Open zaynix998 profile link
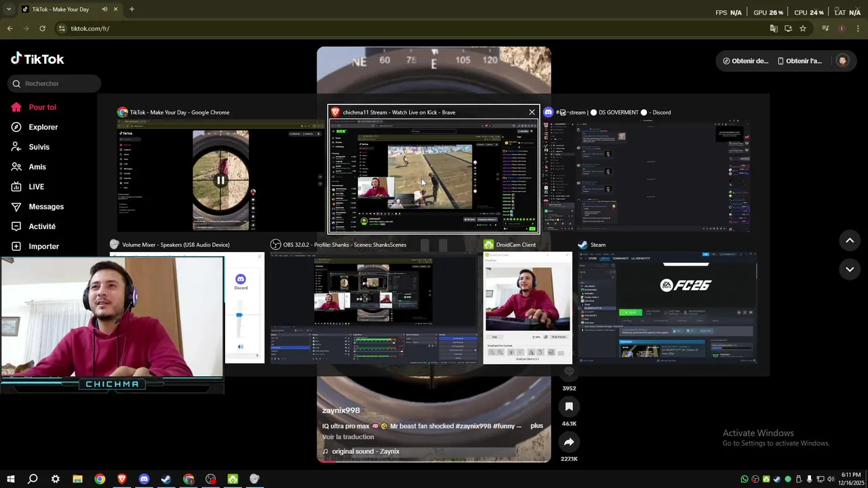 (341, 410)
